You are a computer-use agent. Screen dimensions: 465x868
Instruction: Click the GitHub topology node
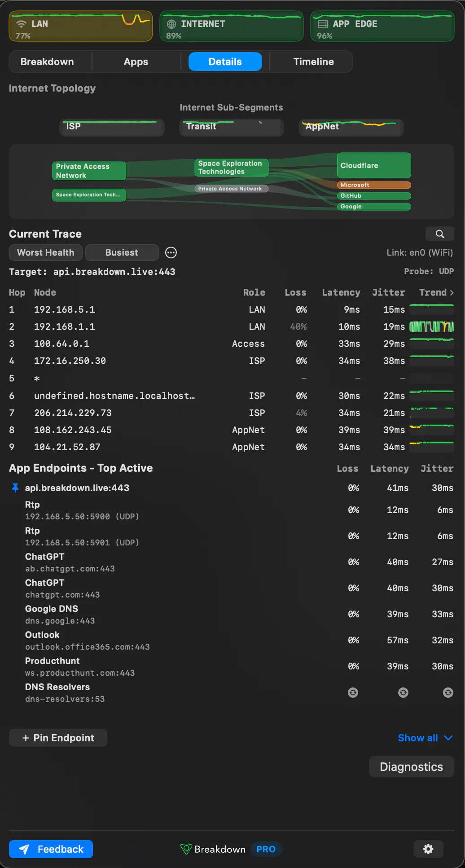click(x=374, y=196)
